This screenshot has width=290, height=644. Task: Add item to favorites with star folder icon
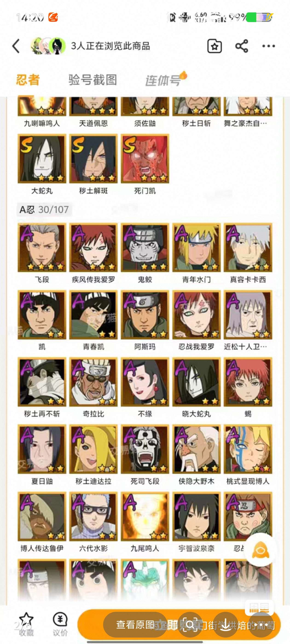tap(215, 46)
